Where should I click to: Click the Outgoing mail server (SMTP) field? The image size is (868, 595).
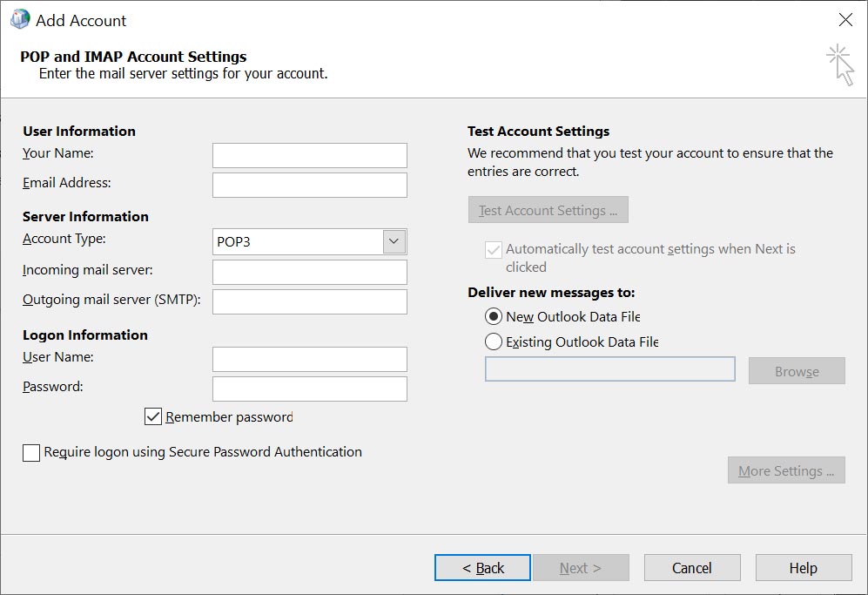tap(309, 301)
